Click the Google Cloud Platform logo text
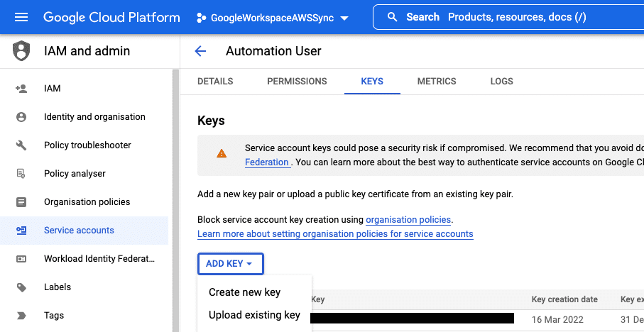The image size is (644, 332). click(x=111, y=17)
